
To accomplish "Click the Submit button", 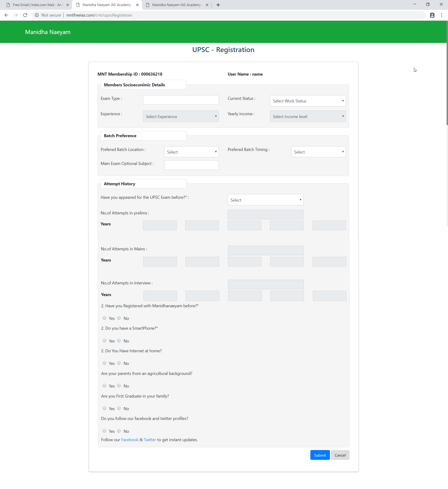I will (320, 455).
